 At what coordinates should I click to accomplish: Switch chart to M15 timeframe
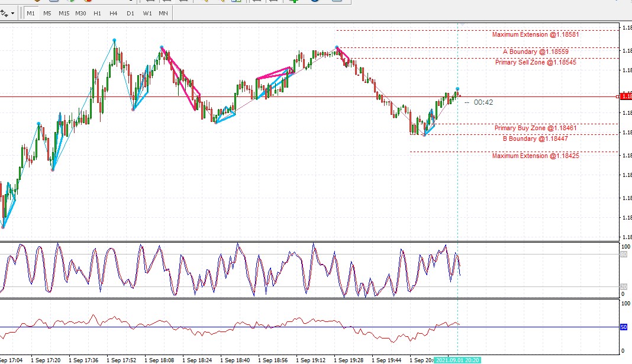click(x=64, y=13)
